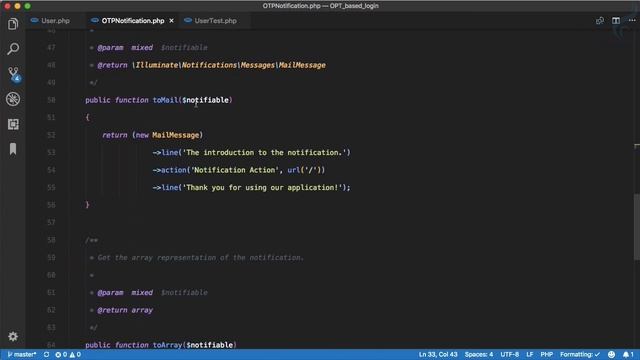640x360 pixels.
Task: Select the PHP language mode
Action: click(547, 354)
